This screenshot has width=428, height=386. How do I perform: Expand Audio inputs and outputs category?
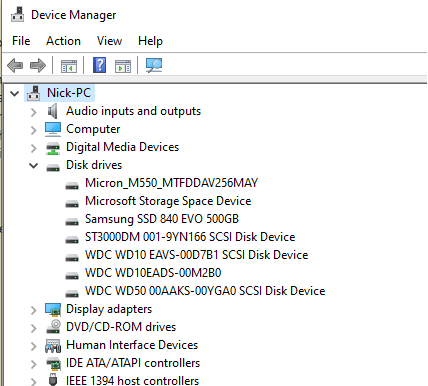(x=33, y=112)
